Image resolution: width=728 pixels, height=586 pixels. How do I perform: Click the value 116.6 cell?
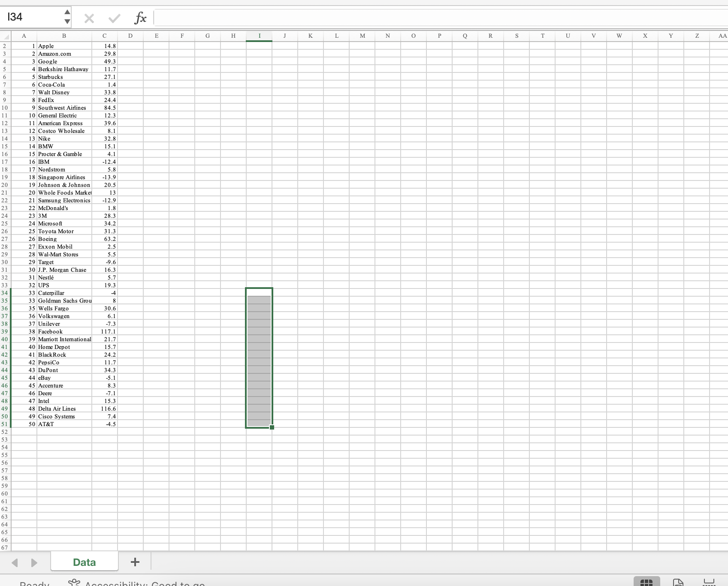pyautogui.click(x=105, y=409)
